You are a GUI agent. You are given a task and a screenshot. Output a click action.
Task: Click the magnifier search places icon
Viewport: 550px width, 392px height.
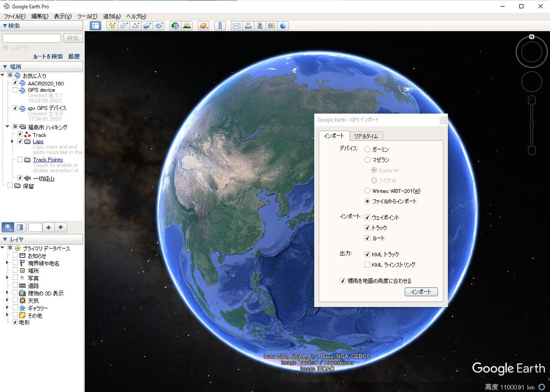coord(7,227)
